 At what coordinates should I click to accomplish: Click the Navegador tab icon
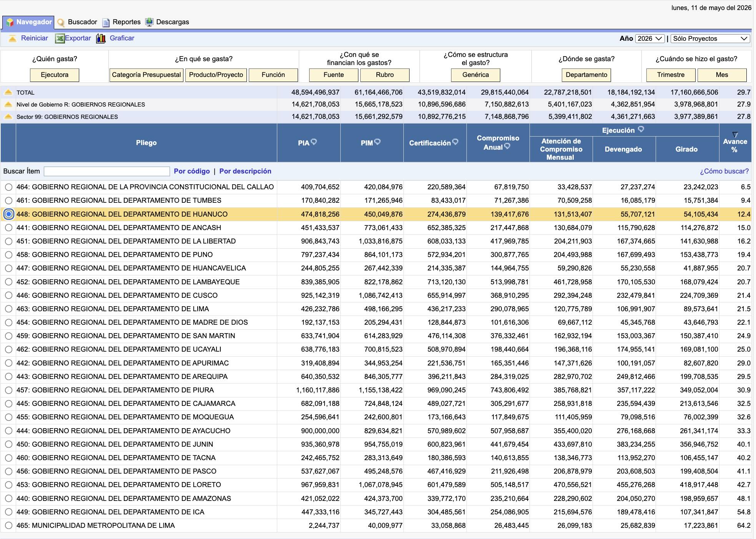[x=10, y=22]
